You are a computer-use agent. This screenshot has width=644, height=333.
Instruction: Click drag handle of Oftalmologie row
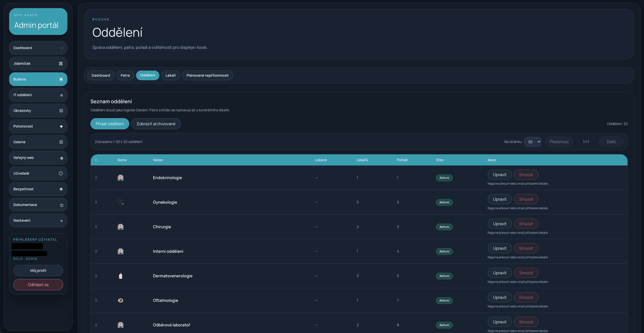click(x=96, y=300)
